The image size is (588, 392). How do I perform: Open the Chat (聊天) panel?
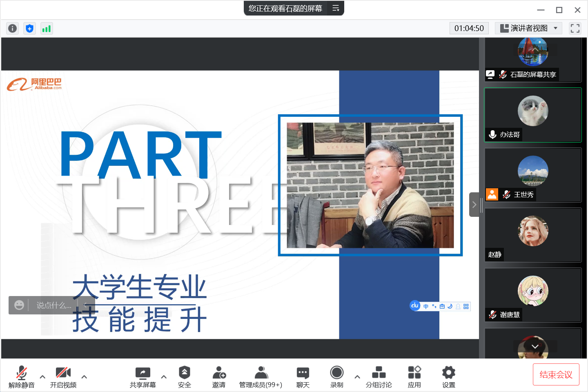(x=303, y=376)
